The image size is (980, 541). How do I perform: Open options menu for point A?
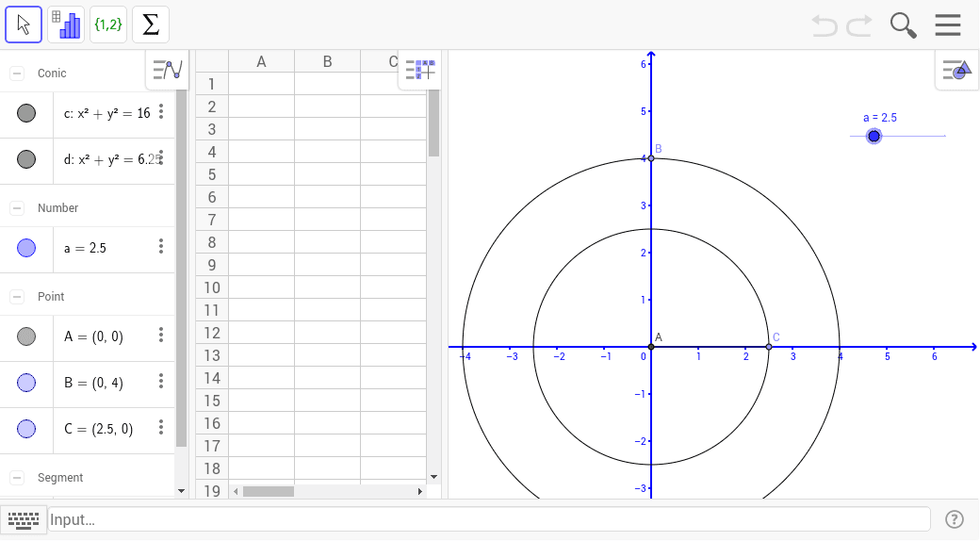[161, 336]
